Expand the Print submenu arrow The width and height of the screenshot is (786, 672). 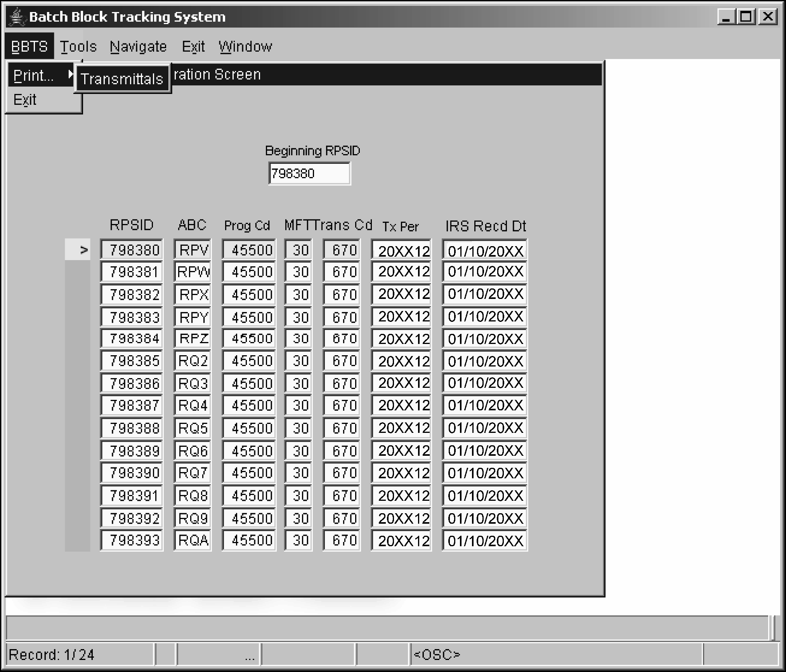pyautogui.click(x=70, y=74)
